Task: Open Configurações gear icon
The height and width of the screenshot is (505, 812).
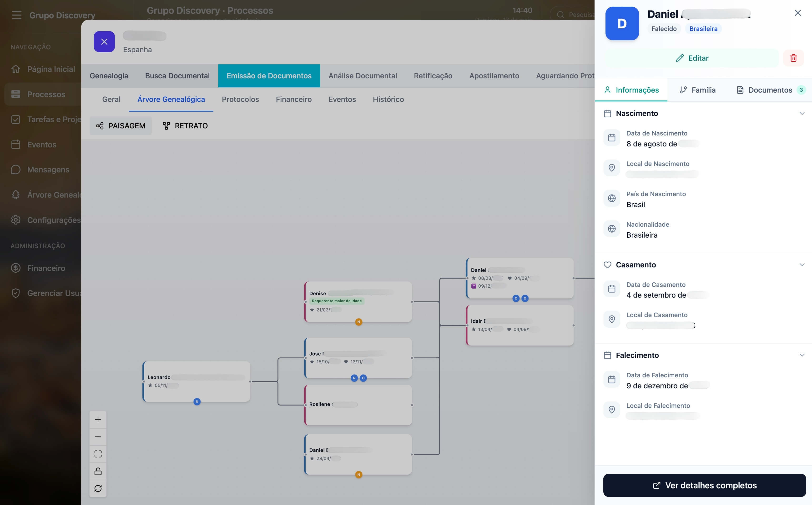Action: coord(16,220)
